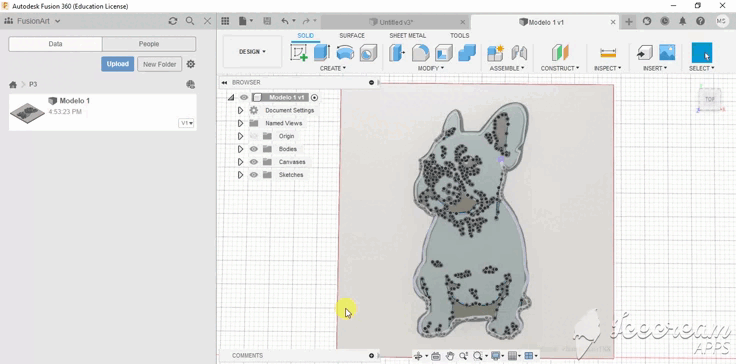Image resolution: width=736 pixels, height=364 pixels.
Task: Refresh the data panel
Action: (x=173, y=21)
